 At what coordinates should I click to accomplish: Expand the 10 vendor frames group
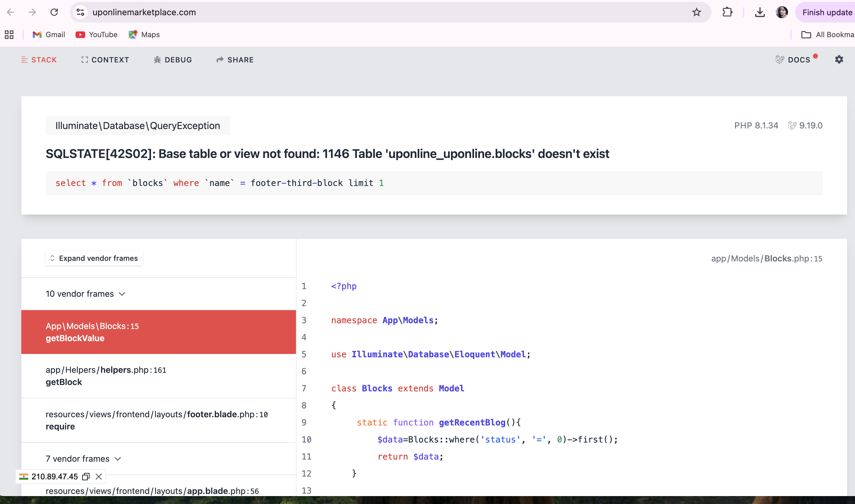click(x=86, y=294)
